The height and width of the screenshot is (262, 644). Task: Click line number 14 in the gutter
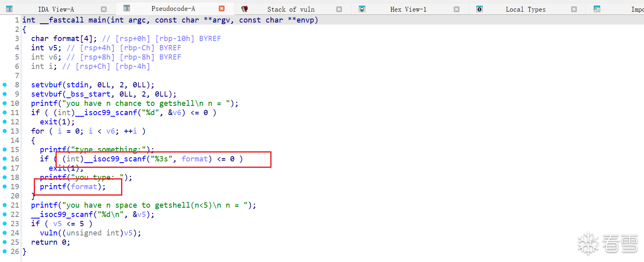(15, 140)
